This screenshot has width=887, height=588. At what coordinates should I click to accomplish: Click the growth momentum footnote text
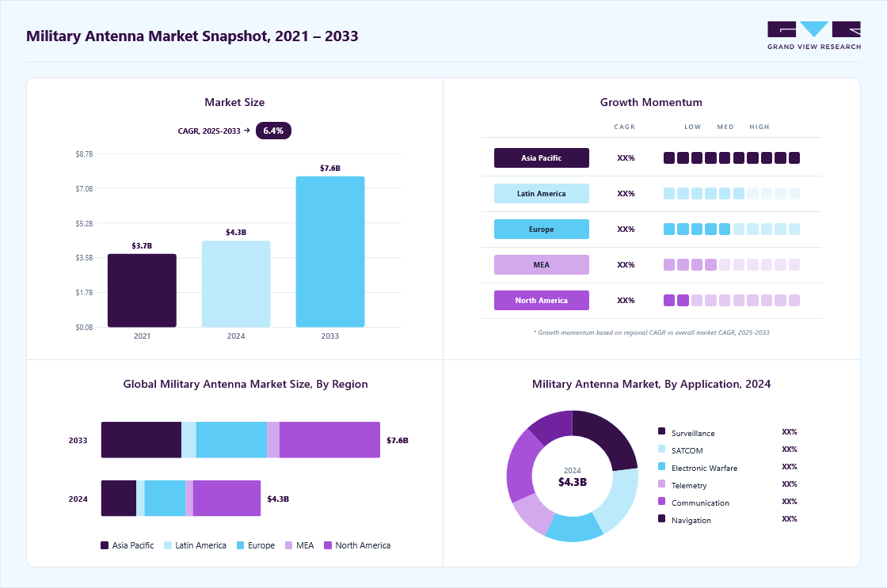[x=651, y=332]
